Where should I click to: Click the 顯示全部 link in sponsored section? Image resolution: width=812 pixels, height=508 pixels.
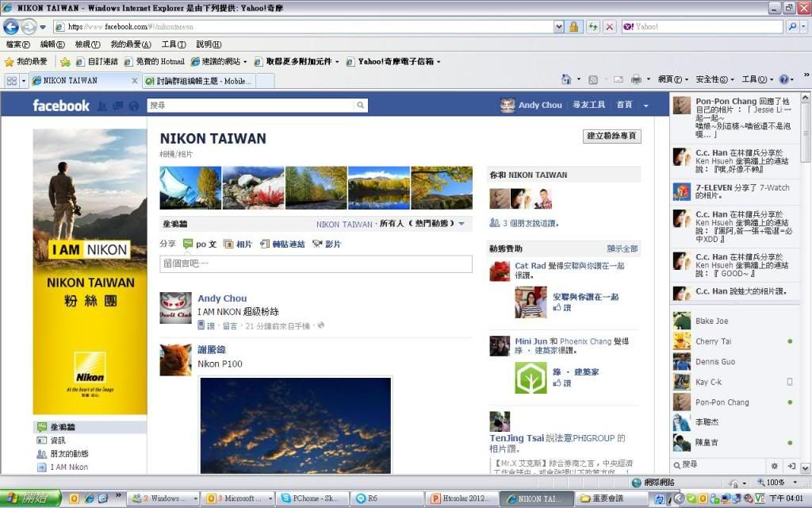622,249
